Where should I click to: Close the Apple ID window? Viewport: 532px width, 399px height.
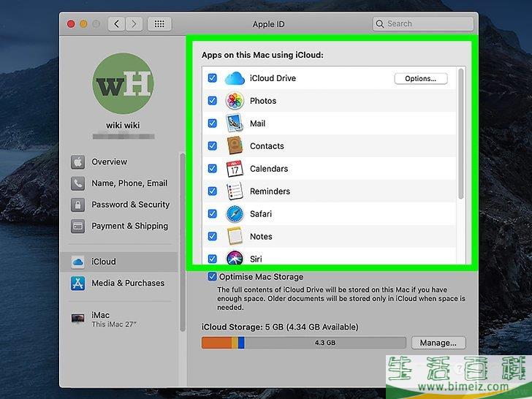(x=71, y=23)
